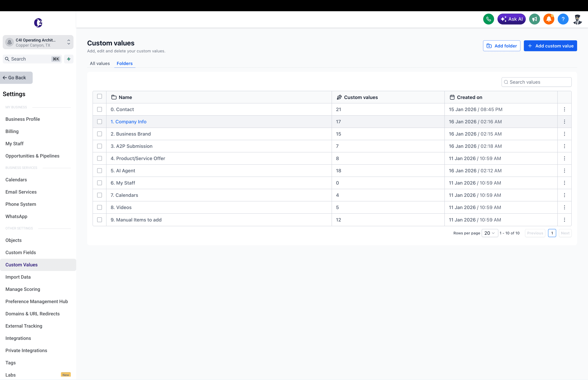
Task: Open Domains & URL Redirects settings
Action: pos(32,314)
